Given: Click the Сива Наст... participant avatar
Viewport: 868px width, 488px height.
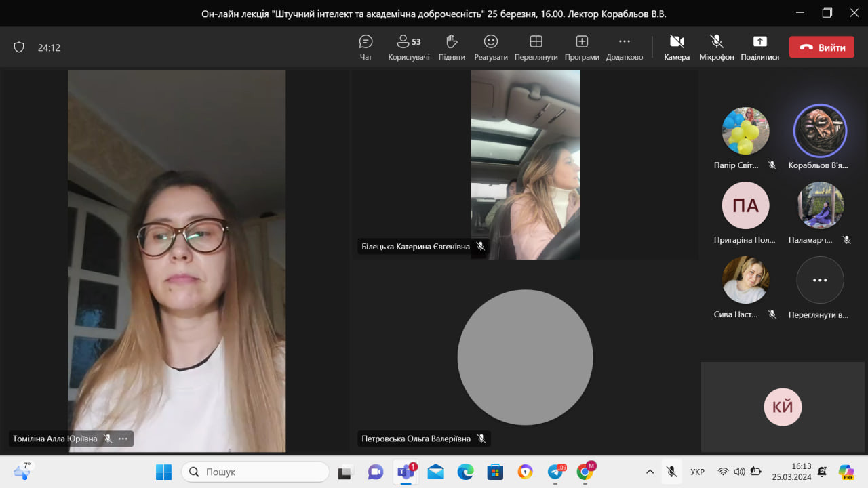Looking at the screenshot, I should (745, 279).
